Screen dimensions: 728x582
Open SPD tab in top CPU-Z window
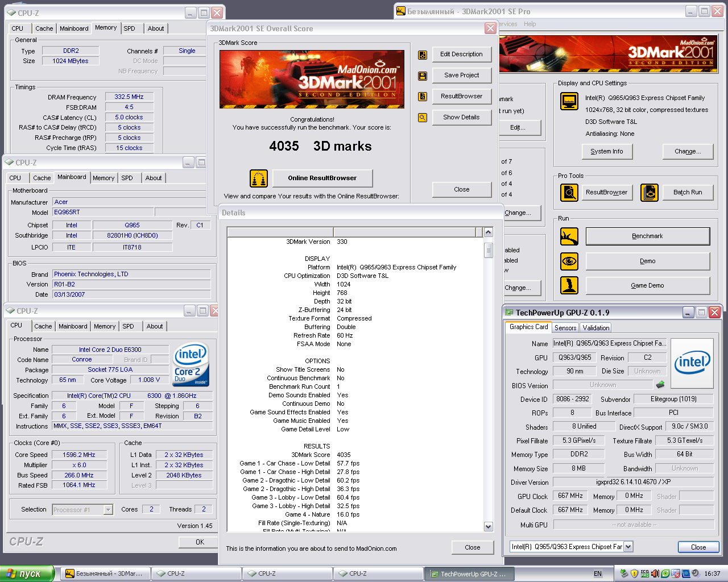point(130,28)
